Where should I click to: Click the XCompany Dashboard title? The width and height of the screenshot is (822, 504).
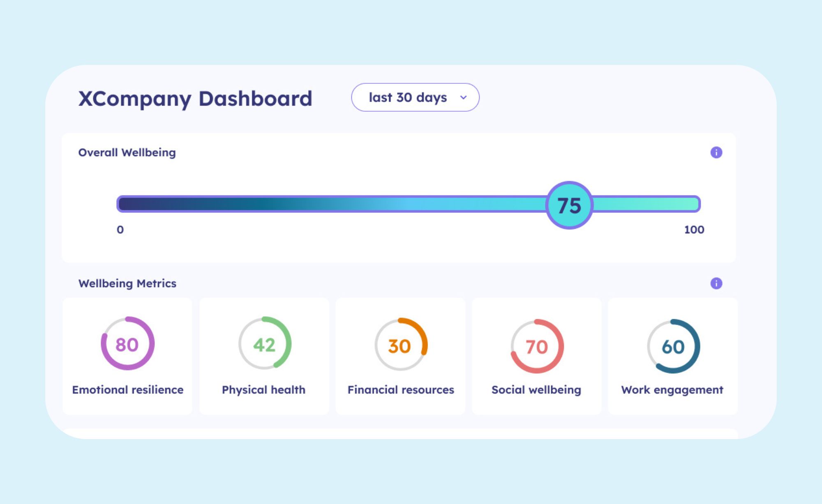coord(195,99)
